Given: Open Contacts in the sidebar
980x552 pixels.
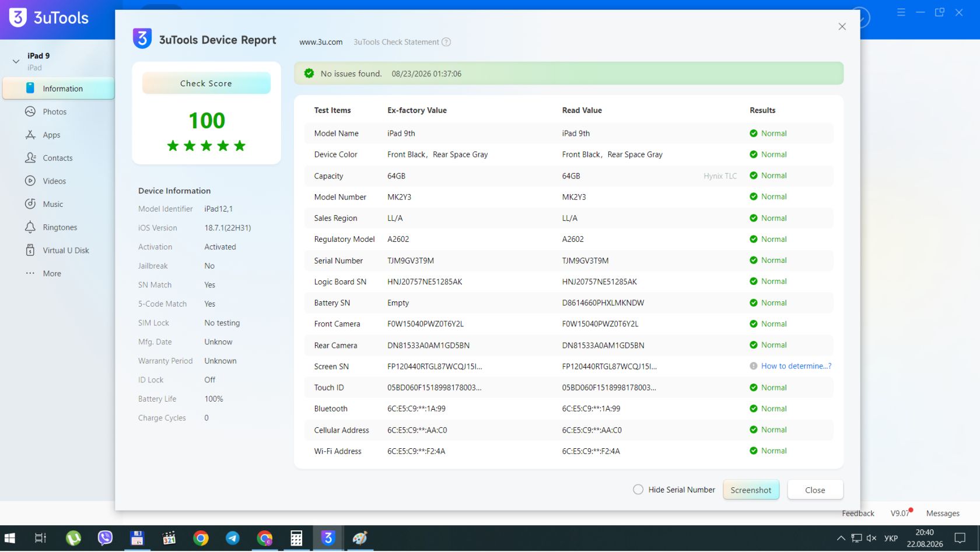Looking at the screenshot, I should tap(57, 158).
